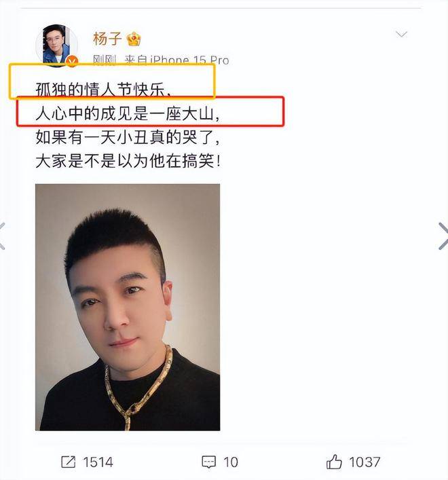The image size is (448, 480).
Task: Open the comment count 10
Action: [x=230, y=462]
